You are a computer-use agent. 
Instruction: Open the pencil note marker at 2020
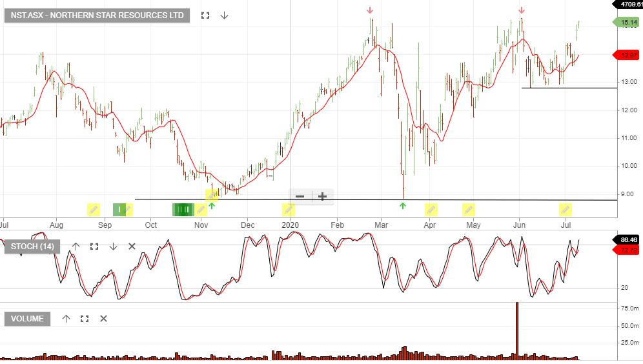(289, 210)
